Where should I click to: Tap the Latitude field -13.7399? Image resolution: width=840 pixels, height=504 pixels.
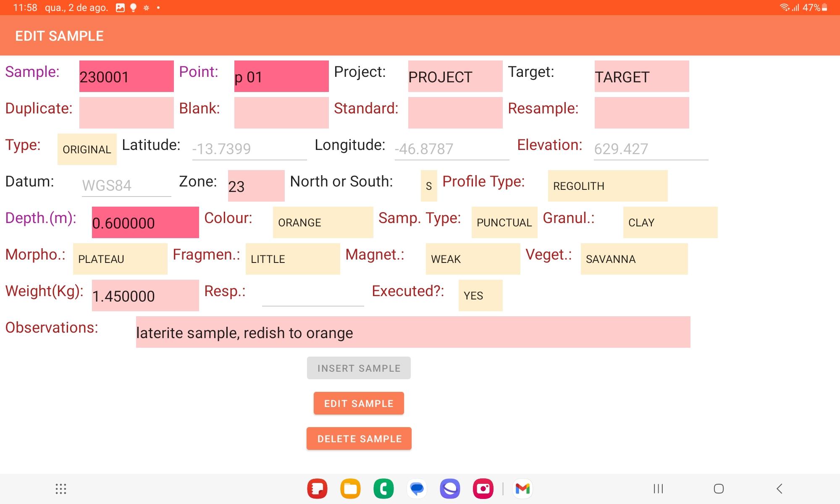(249, 149)
